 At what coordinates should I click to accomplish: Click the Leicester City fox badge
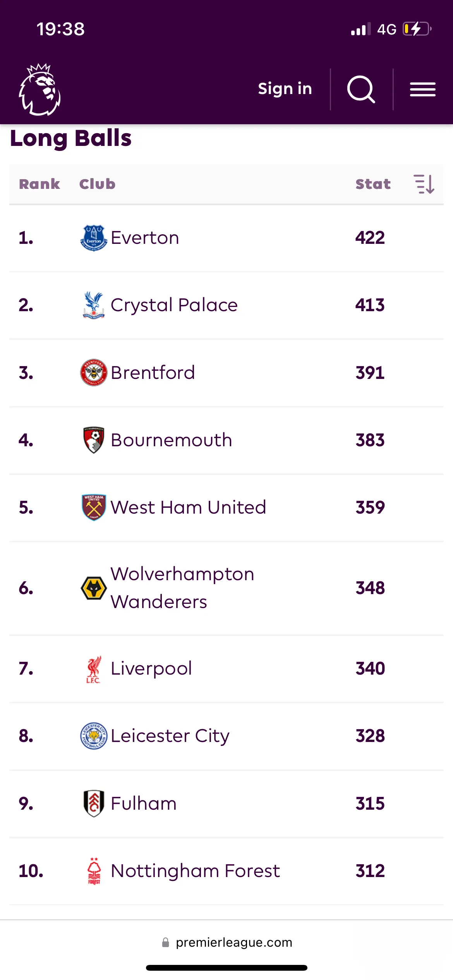94,736
